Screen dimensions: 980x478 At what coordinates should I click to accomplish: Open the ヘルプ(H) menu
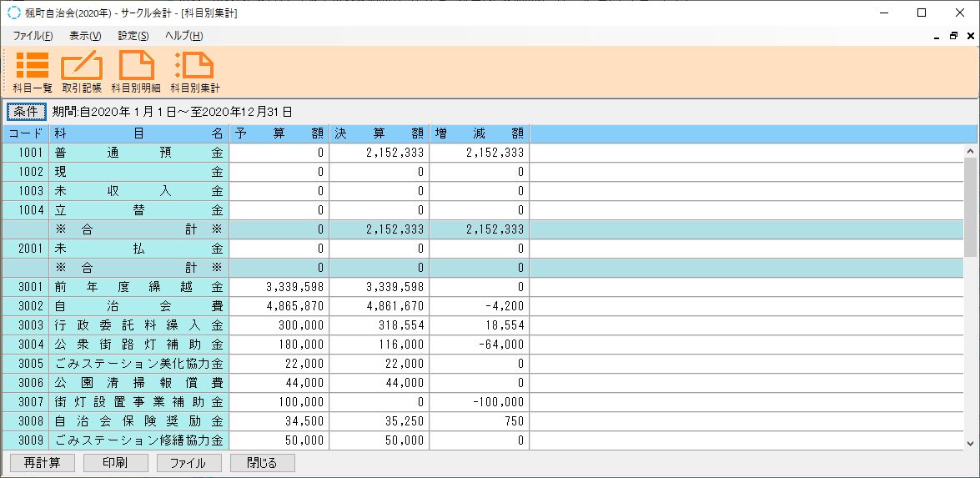pyautogui.click(x=183, y=36)
